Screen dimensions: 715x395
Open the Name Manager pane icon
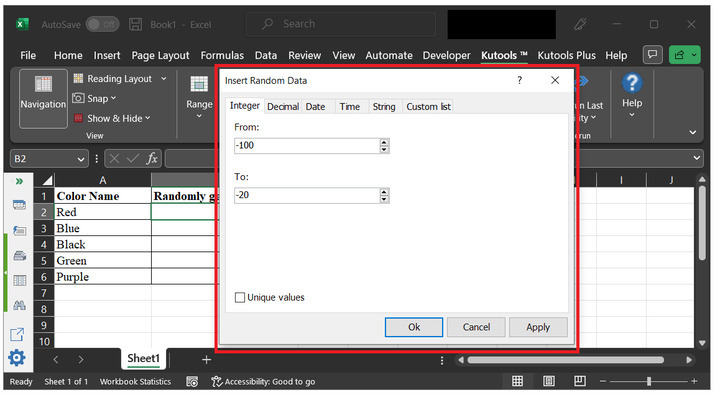tap(19, 255)
